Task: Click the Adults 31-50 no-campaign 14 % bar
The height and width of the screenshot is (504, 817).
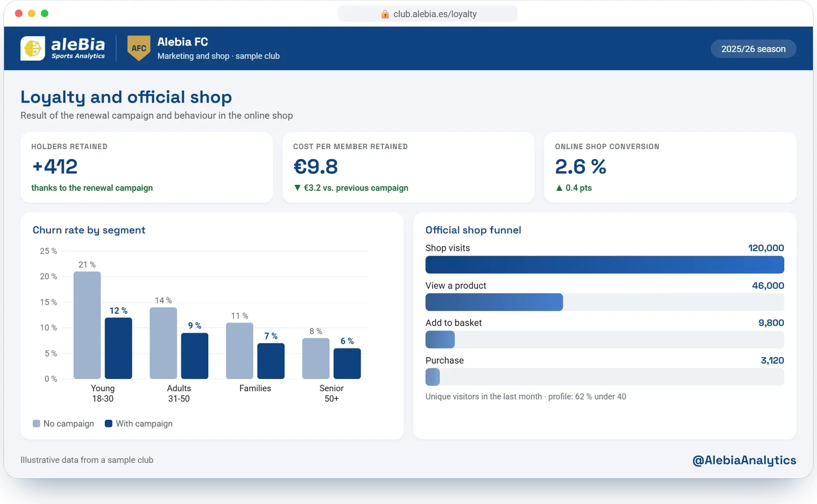Action: point(163,343)
